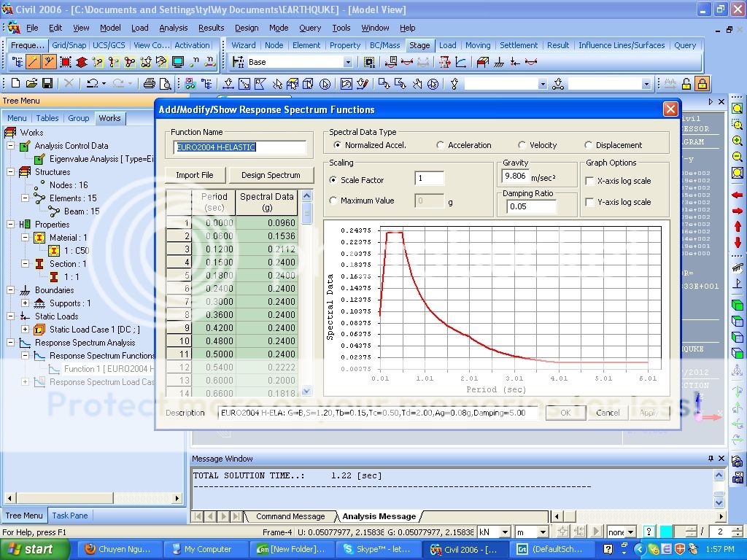
Task: Open a project with the folder icon
Action: 31,83
